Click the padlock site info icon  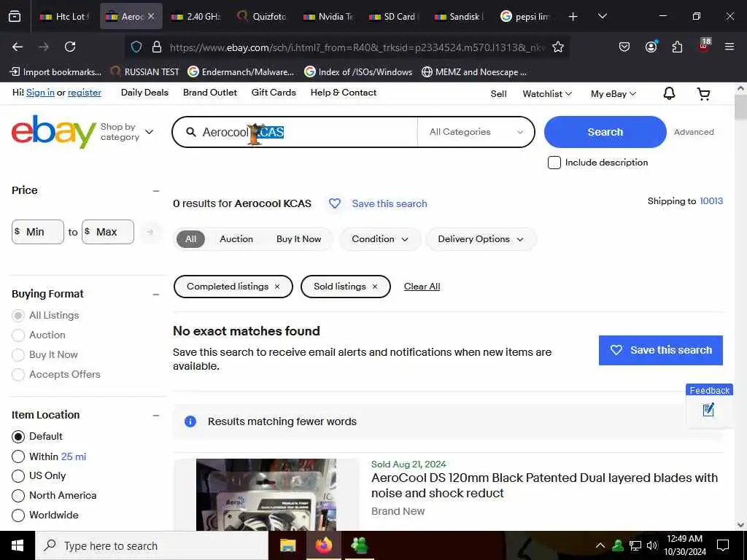[157, 47]
